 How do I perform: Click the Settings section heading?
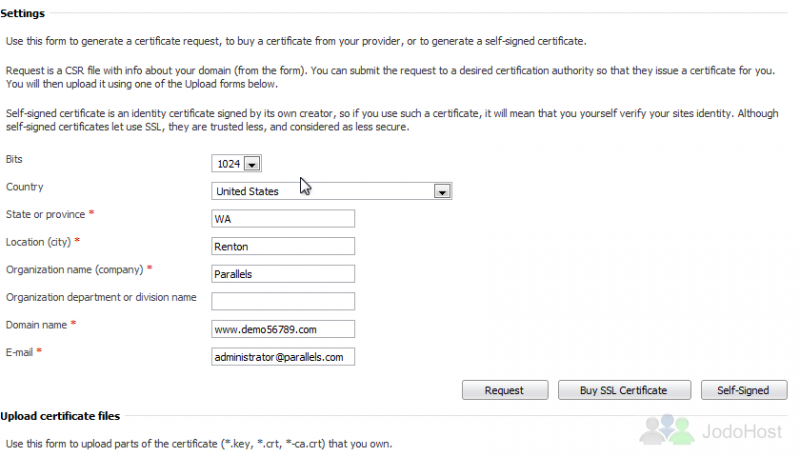tap(22, 13)
